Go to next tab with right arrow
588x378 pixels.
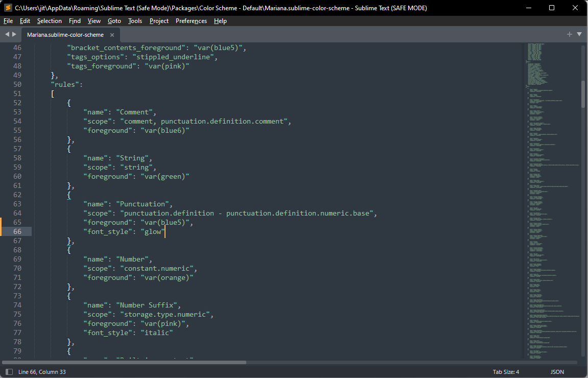pos(14,34)
